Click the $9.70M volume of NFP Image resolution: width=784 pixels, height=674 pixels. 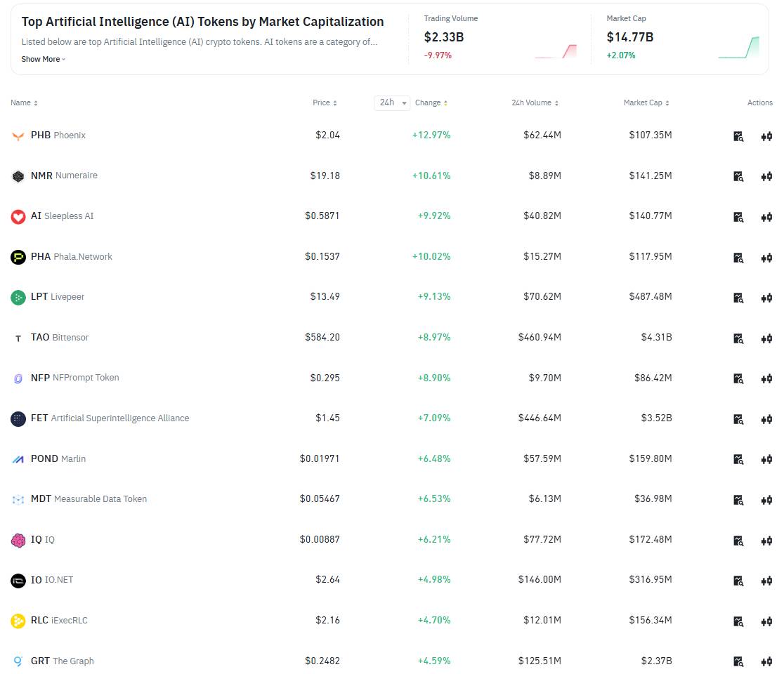point(545,378)
